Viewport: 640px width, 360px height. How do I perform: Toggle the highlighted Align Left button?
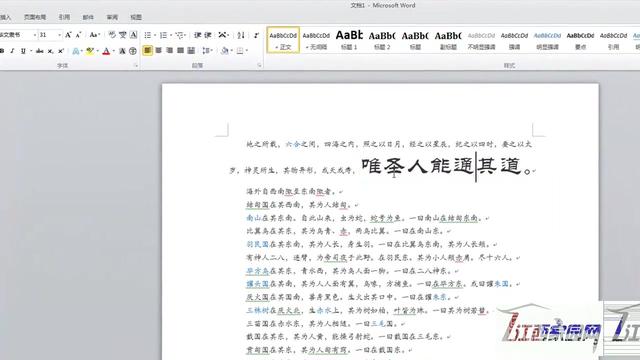[x=147, y=51]
